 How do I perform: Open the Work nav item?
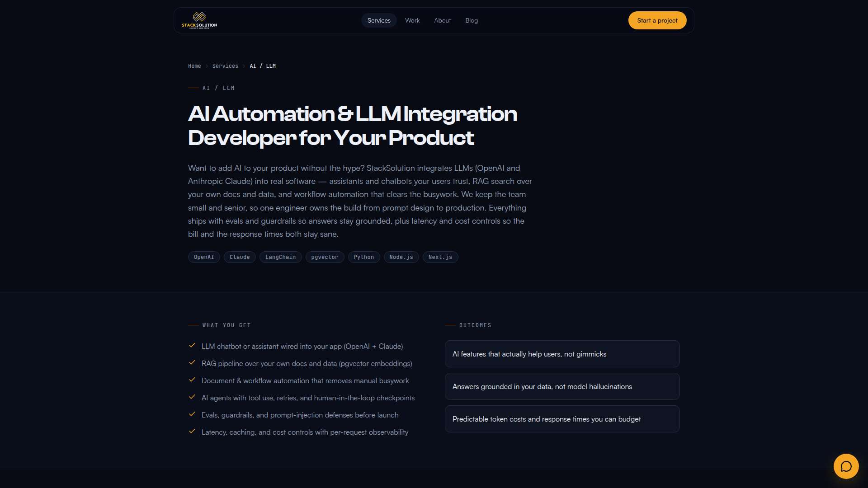(x=412, y=20)
